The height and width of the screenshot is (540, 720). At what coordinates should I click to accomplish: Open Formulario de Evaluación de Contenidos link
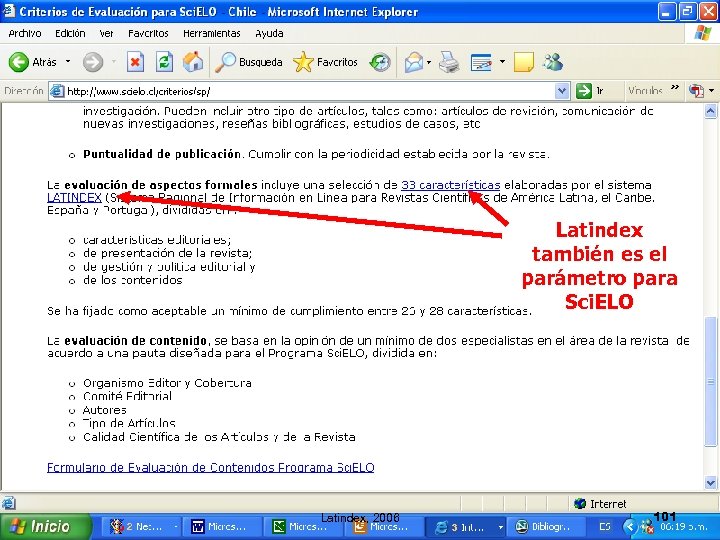[x=211, y=467]
